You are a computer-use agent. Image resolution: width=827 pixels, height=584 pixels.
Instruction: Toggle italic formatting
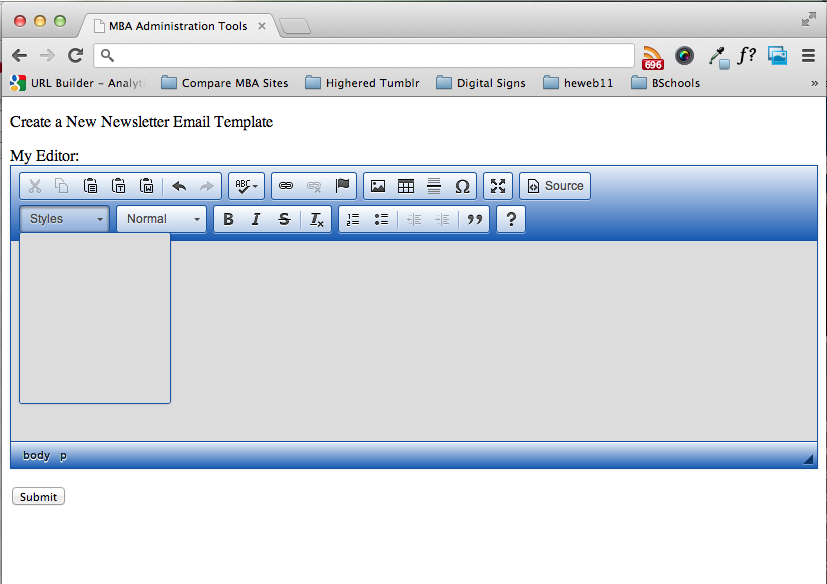coord(256,219)
